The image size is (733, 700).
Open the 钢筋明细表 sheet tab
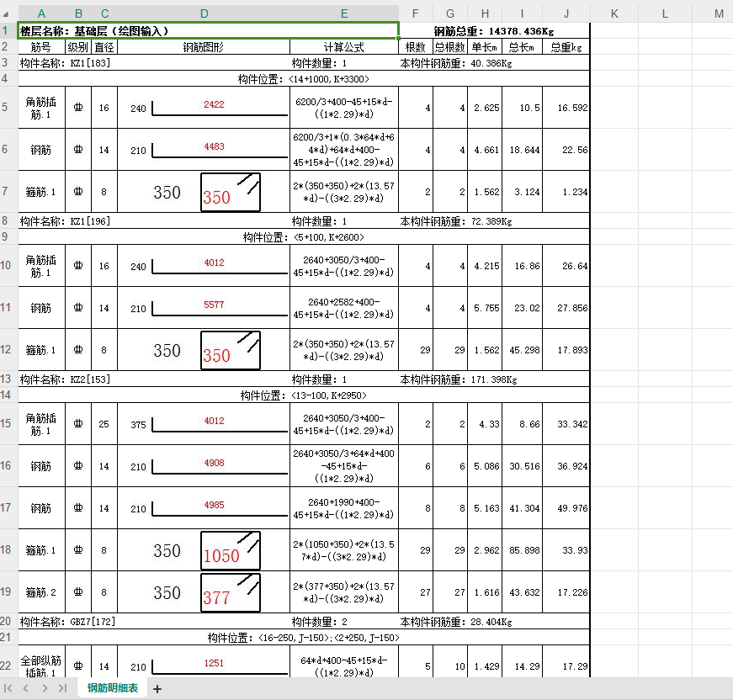pos(113,688)
